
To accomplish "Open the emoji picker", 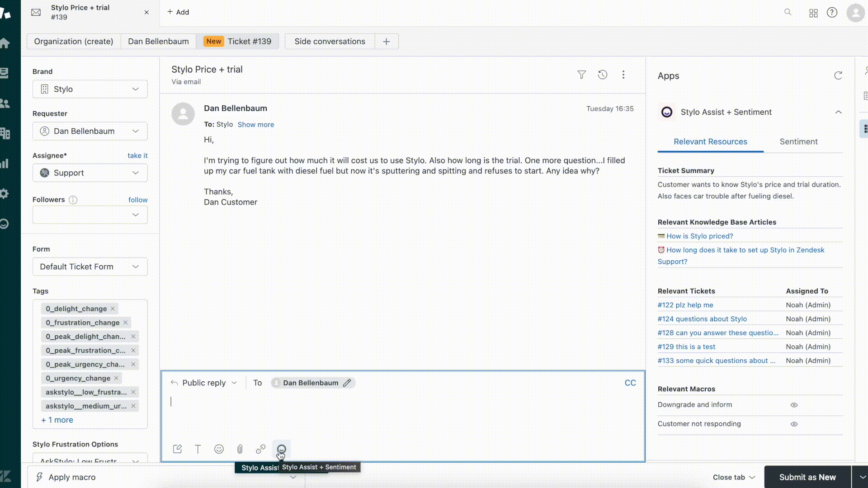I will 219,449.
